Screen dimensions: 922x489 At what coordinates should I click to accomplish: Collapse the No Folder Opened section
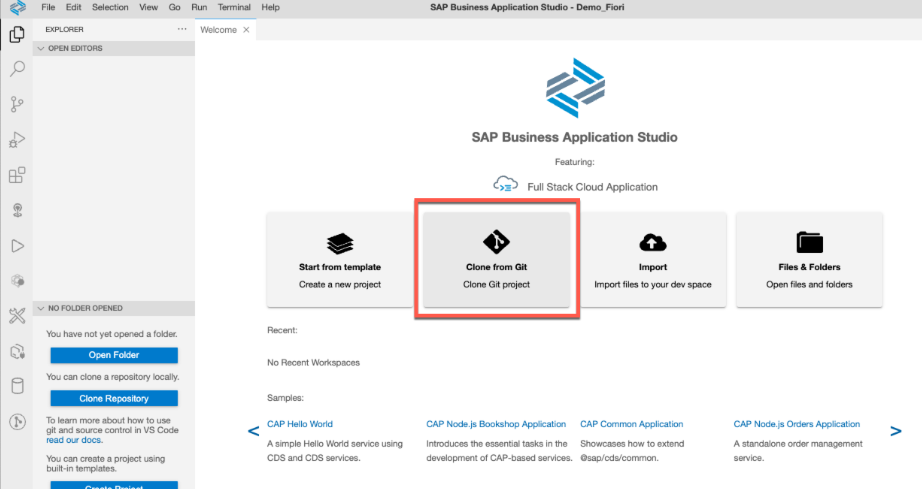pos(113,308)
